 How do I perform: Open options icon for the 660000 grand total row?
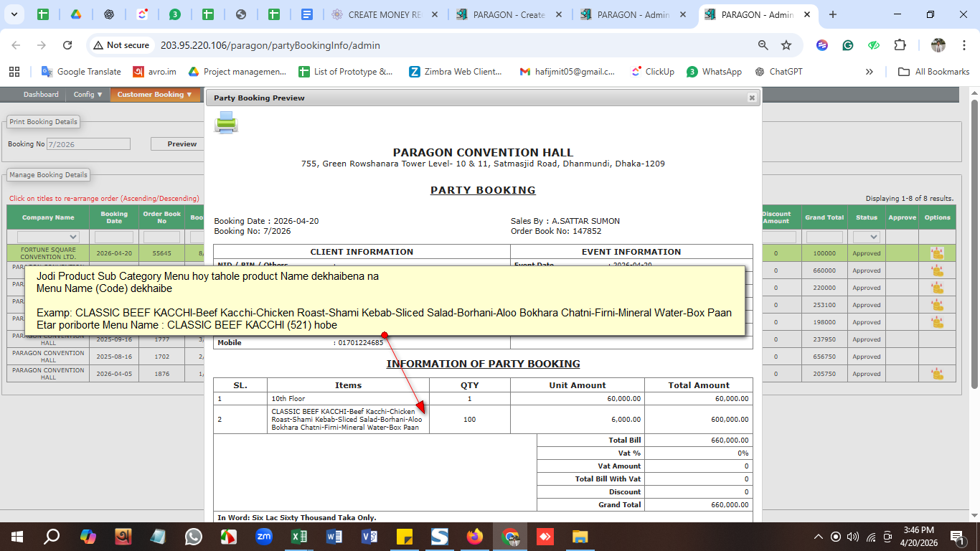(x=937, y=270)
